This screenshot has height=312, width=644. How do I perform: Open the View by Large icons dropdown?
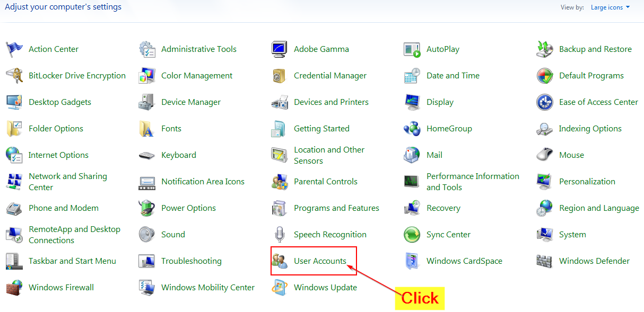click(610, 7)
